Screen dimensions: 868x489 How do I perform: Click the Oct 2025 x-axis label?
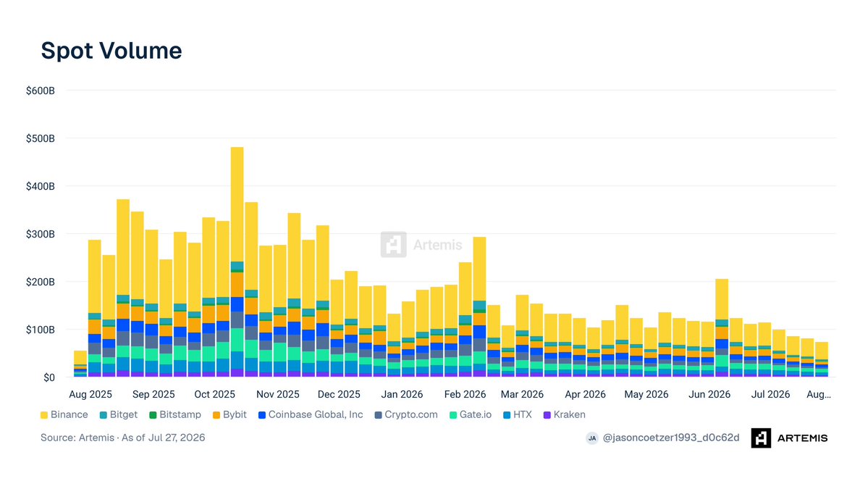215,394
